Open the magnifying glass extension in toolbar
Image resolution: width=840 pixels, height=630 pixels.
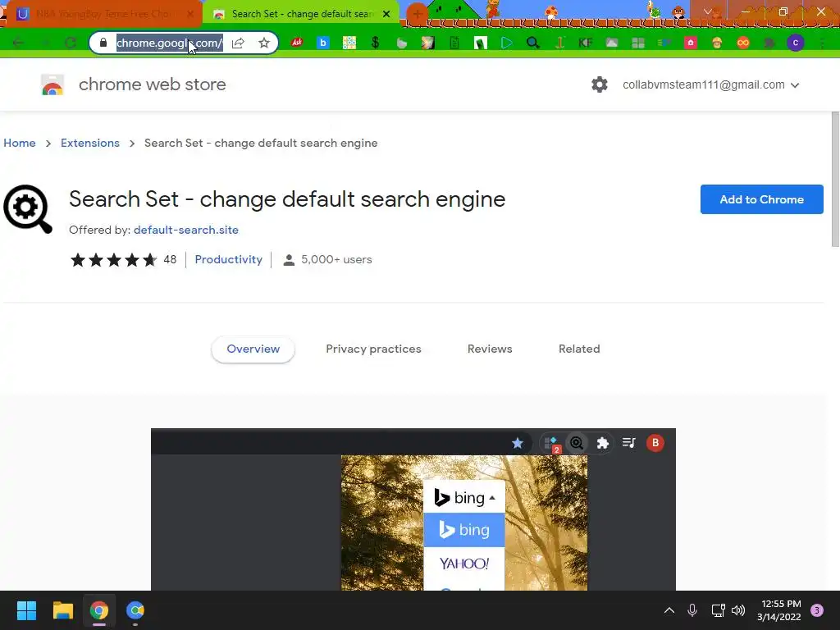coord(532,43)
